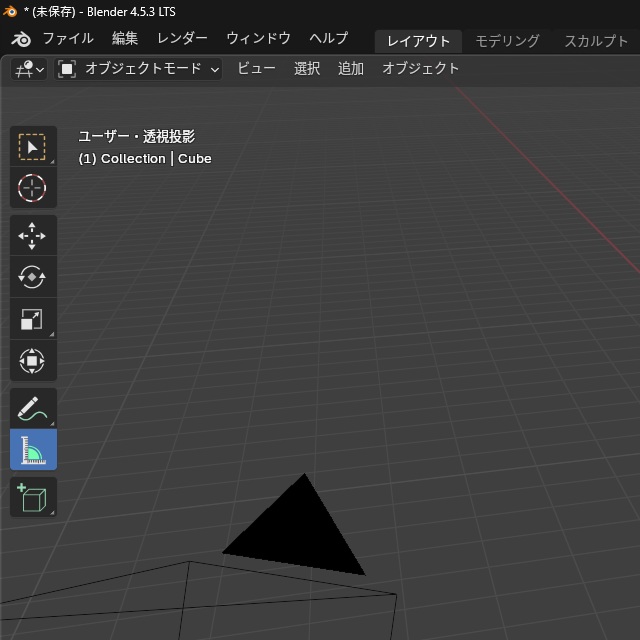Open the Blender logo menu
Viewport: 640px width, 640px height.
(x=21, y=39)
